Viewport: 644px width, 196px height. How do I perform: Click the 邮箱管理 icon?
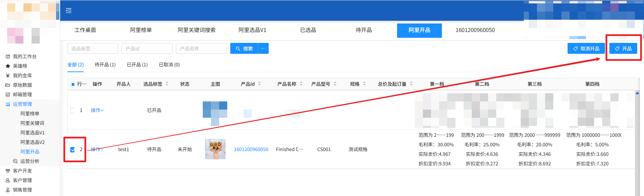[x=8, y=95]
